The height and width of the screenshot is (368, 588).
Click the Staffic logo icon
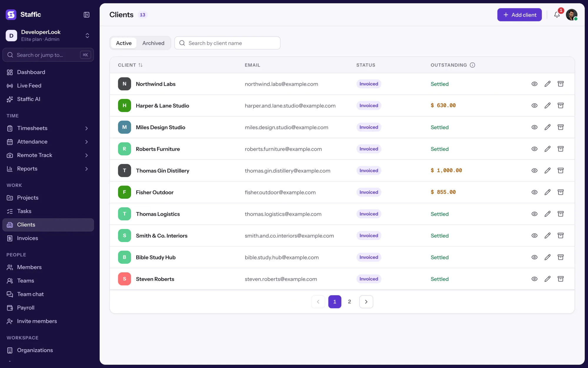click(11, 14)
